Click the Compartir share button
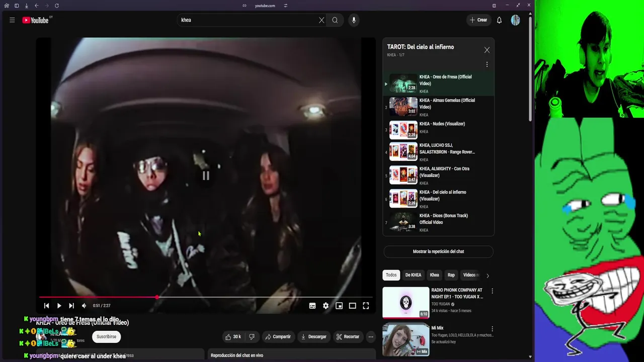644x362 pixels. (278, 337)
